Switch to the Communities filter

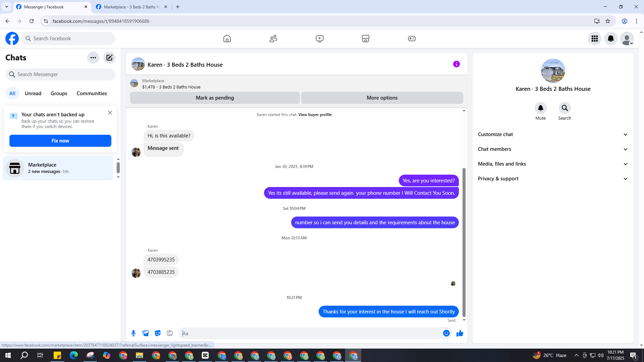point(92,94)
